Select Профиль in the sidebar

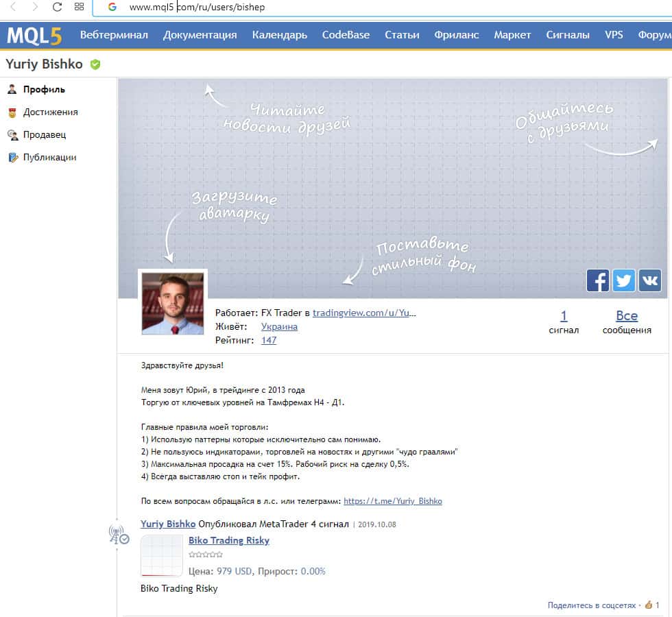click(x=44, y=89)
